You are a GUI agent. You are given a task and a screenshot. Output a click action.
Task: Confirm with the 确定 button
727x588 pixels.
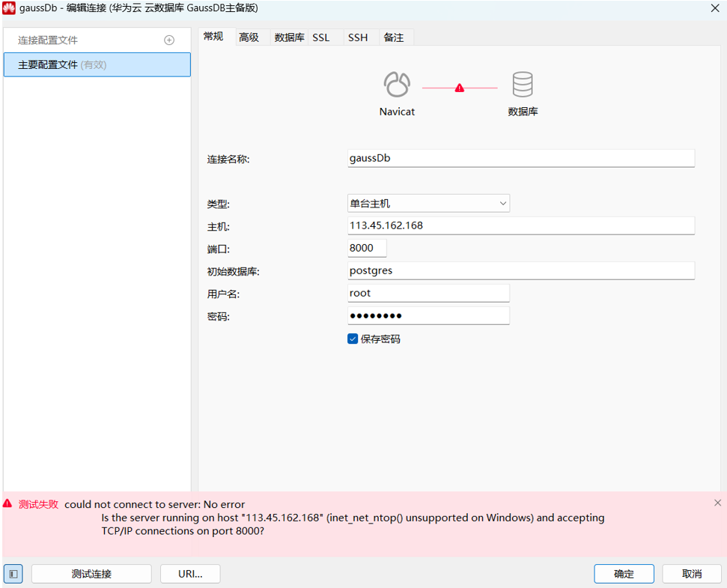[x=624, y=574]
